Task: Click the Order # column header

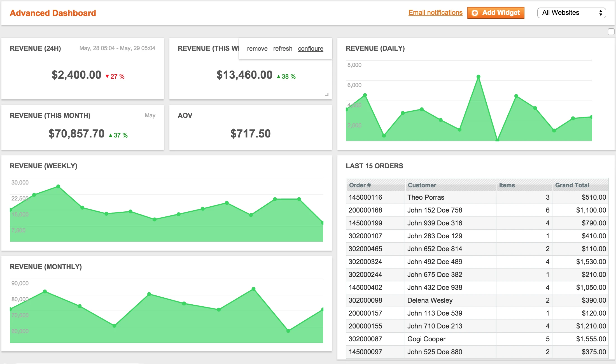Action: coord(360,185)
